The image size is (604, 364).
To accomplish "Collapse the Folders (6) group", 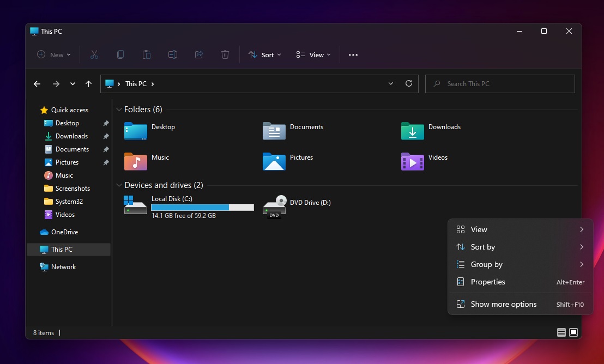I will click(x=119, y=110).
